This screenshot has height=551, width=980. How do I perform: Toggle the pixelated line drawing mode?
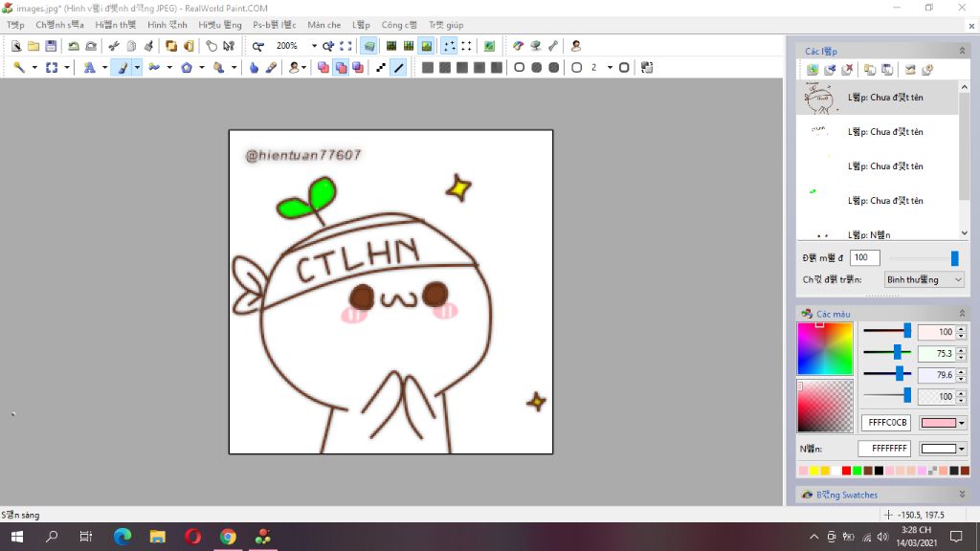coord(381,68)
